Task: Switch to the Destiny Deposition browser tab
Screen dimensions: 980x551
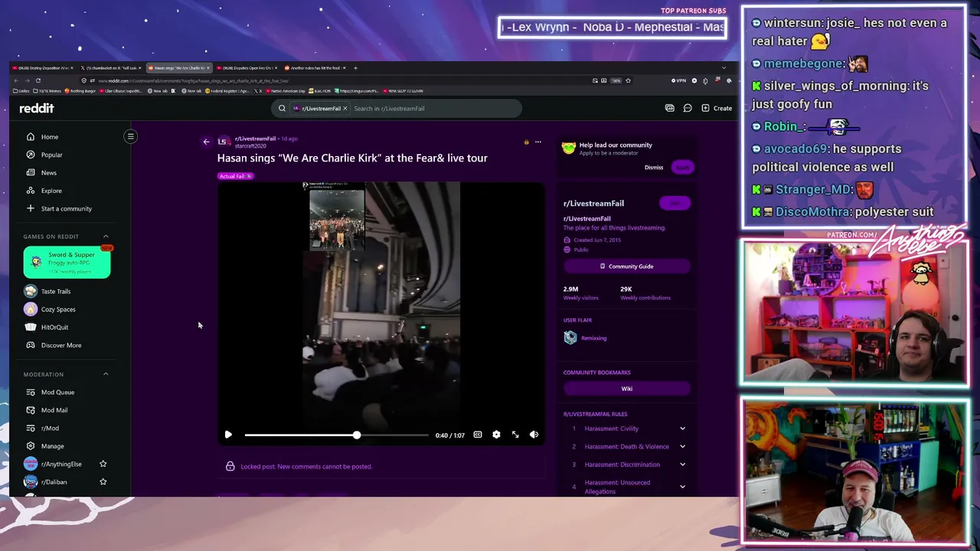Action: pyautogui.click(x=43, y=68)
